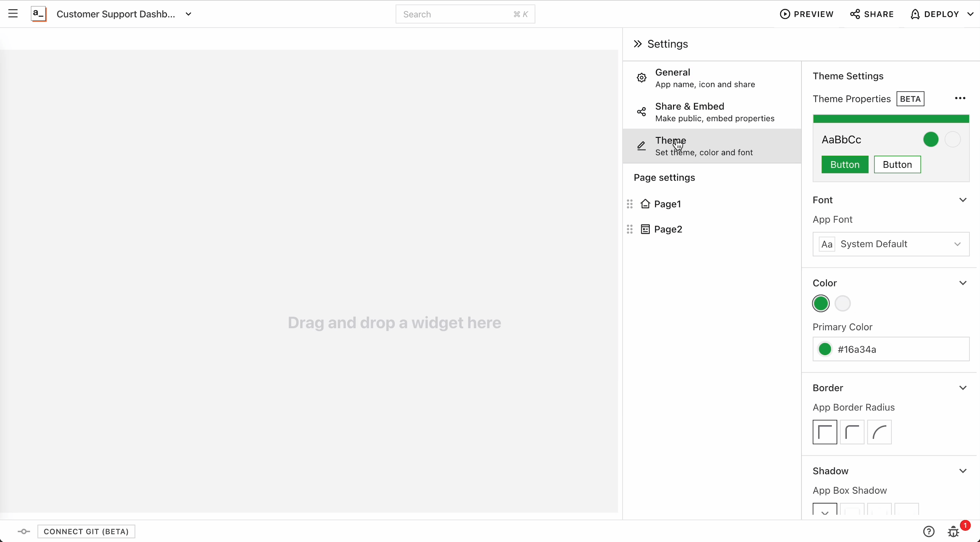Collapse Settings pane with double-chevron icon
Image resolution: width=980 pixels, height=542 pixels.
638,44
